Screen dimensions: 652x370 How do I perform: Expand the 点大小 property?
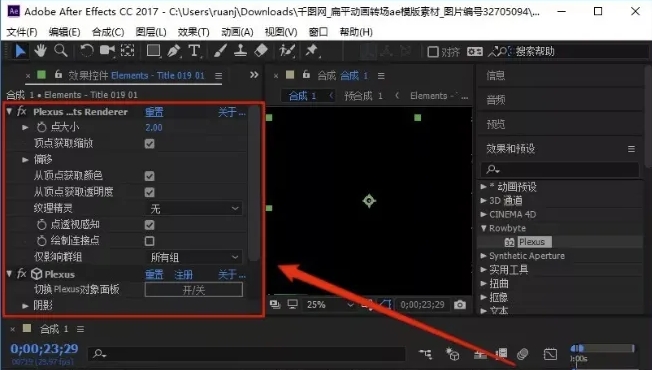[x=25, y=127]
